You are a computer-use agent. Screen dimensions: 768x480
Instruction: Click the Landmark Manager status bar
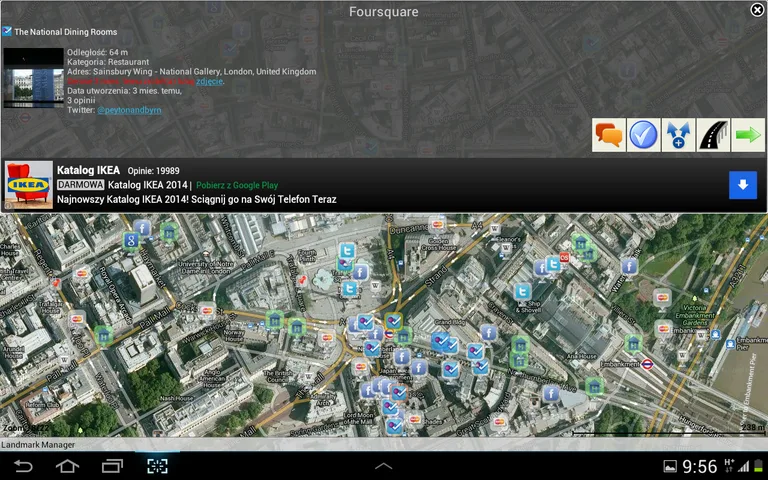pos(384,445)
